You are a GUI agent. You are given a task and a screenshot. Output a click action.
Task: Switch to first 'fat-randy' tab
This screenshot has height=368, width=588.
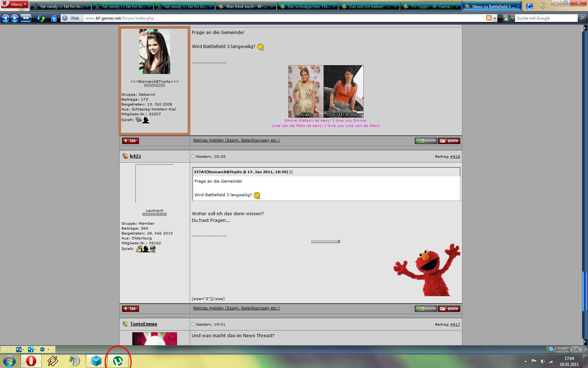coord(61,6)
